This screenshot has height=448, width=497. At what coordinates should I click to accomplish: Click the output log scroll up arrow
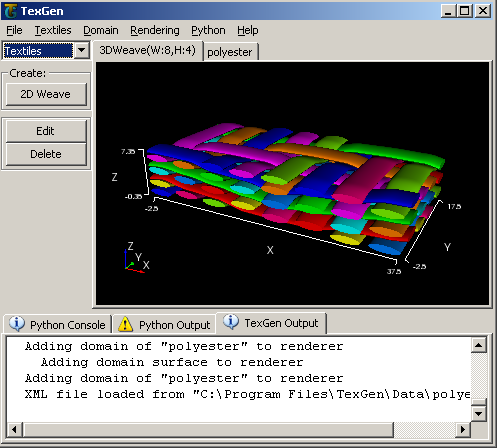click(x=479, y=345)
